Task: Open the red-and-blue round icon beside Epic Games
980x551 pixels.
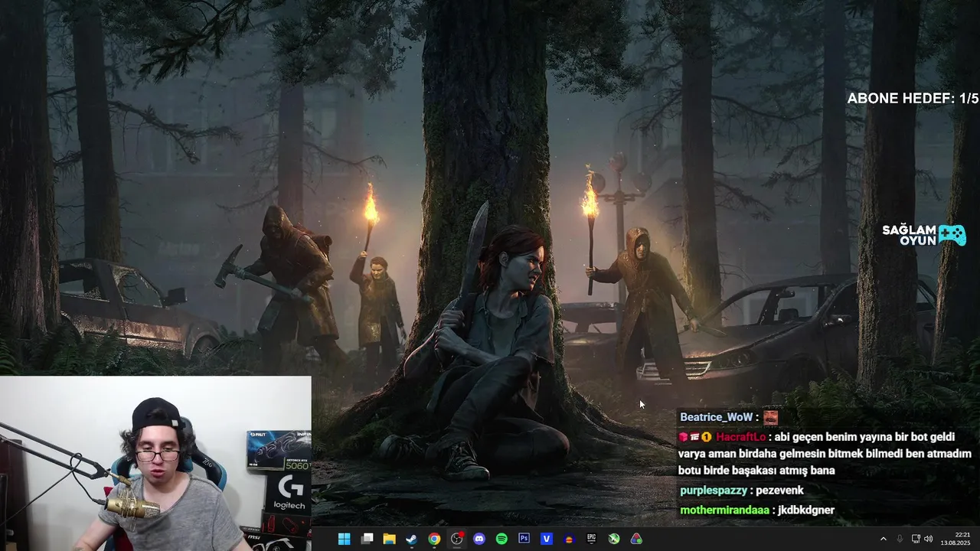Action: tap(569, 539)
